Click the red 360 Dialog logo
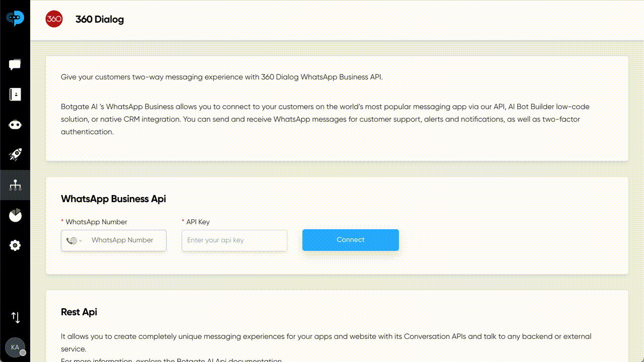Screen dimensions: 644x362 pos(54,20)
